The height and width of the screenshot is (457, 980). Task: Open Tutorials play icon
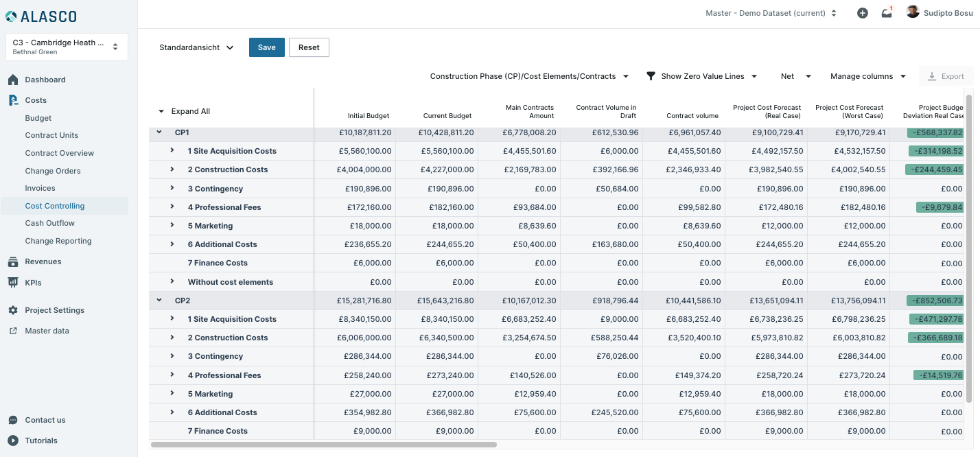point(13,441)
